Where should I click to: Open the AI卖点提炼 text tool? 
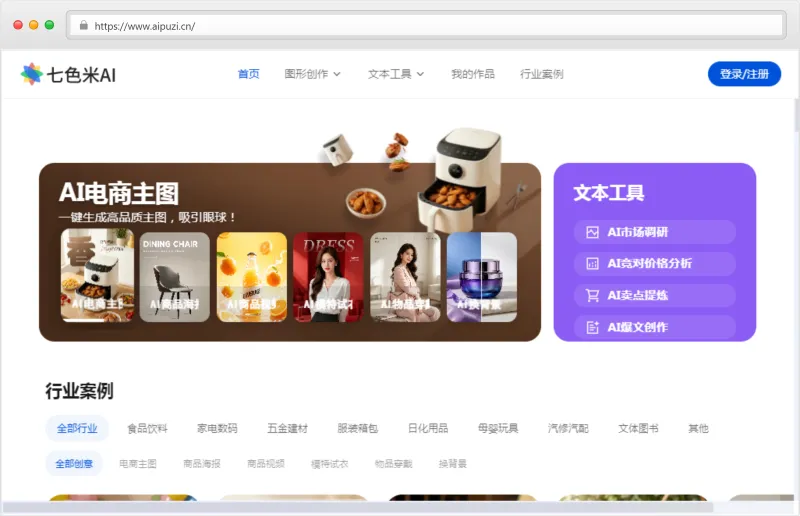(655, 295)
